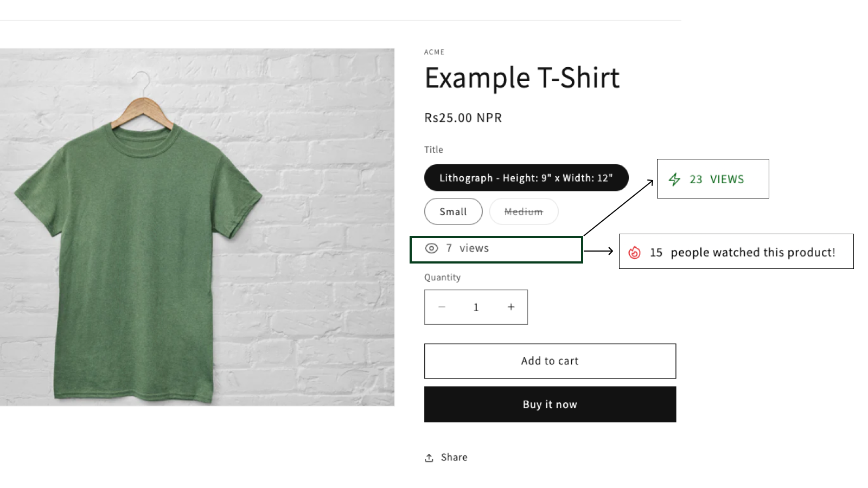Open the green T-shirt product image

[197, 227]
